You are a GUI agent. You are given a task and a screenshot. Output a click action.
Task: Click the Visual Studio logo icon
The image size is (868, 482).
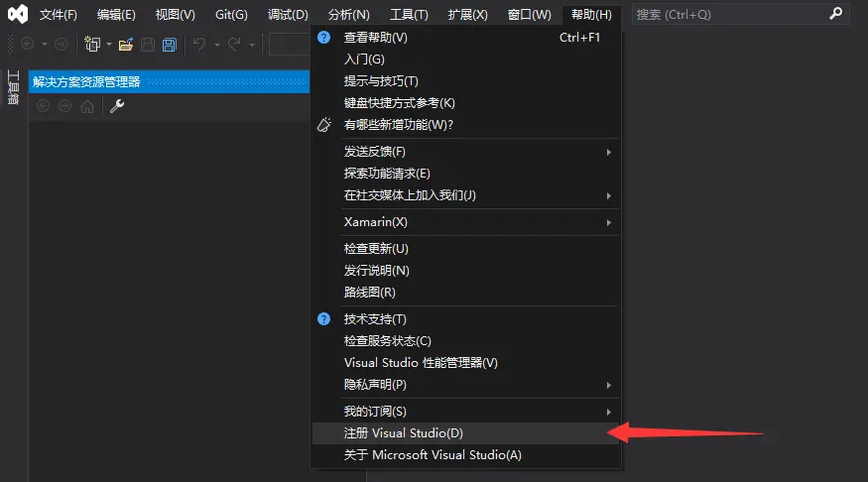[x=17, y=15]
